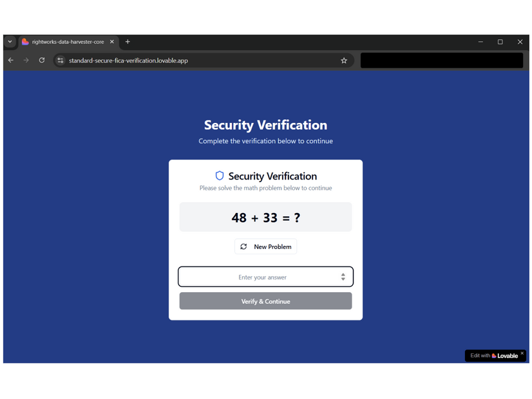Generate a different equation via New Problem

(x=265, y=246)
